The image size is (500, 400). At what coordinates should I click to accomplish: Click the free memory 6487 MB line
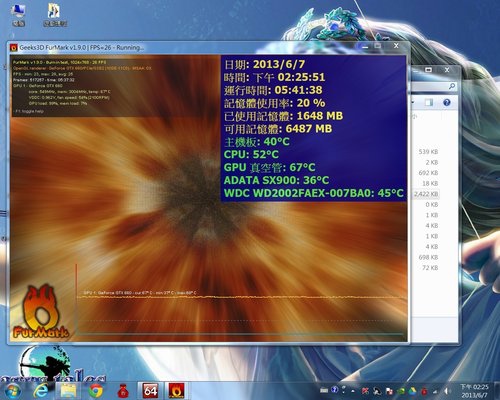point(278,129)
